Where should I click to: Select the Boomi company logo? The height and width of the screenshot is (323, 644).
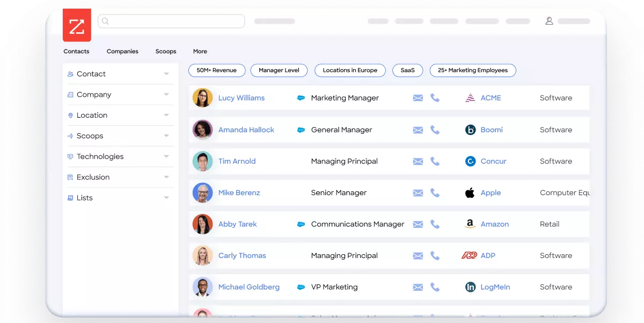pyautogui.click(x=471, y=130)
